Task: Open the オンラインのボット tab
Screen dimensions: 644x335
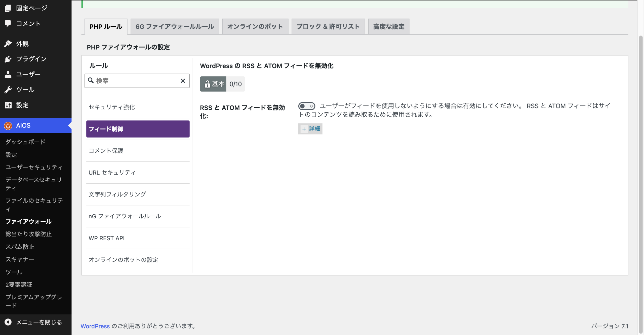Action: [x=255, y=26]
